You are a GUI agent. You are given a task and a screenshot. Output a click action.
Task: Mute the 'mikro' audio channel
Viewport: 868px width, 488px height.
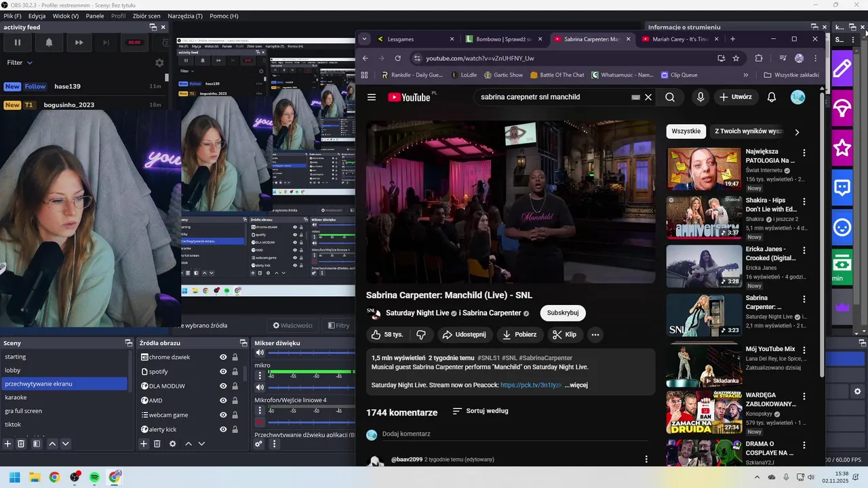[259, 388]
